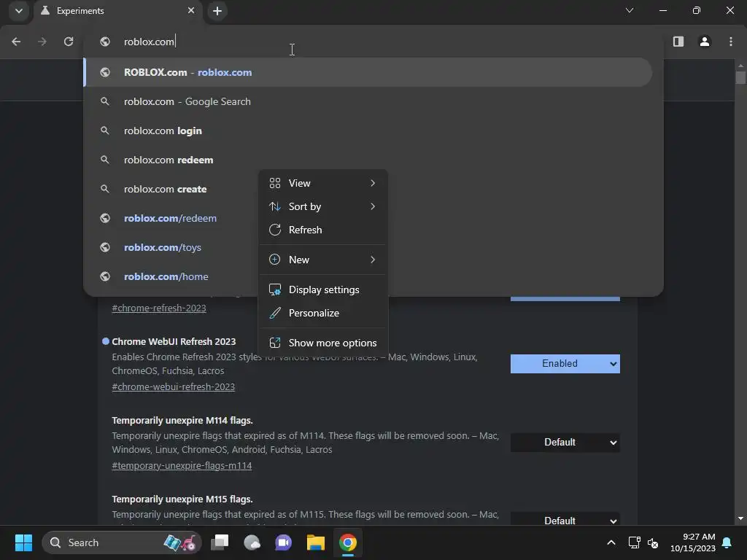Click the muted volume tray icon

(x=653, y=542)
